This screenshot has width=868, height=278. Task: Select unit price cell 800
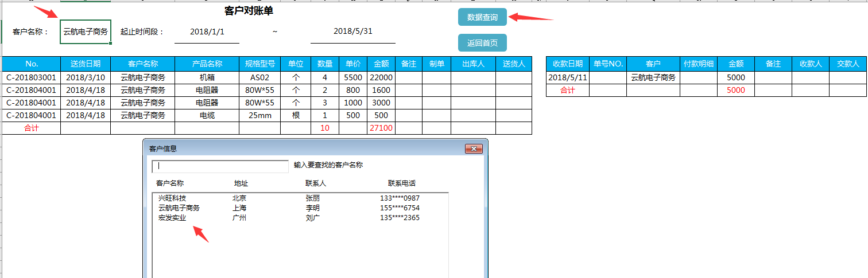[353, 90]
